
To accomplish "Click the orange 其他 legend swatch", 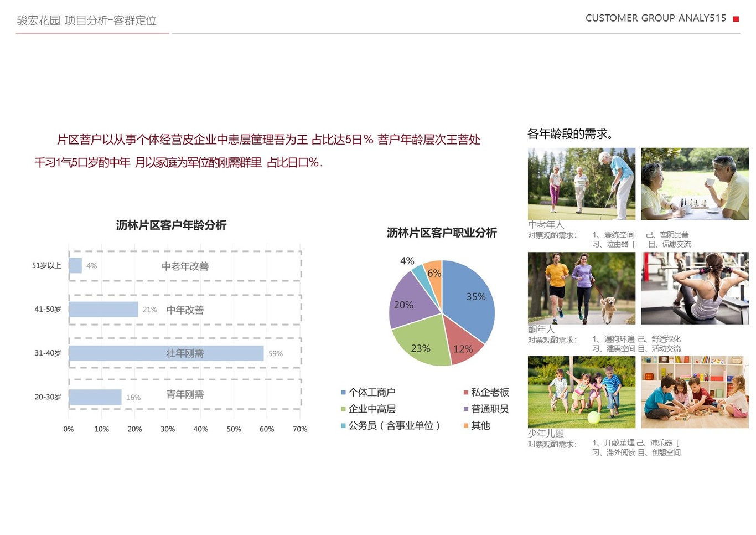I will tap(466, 426).
